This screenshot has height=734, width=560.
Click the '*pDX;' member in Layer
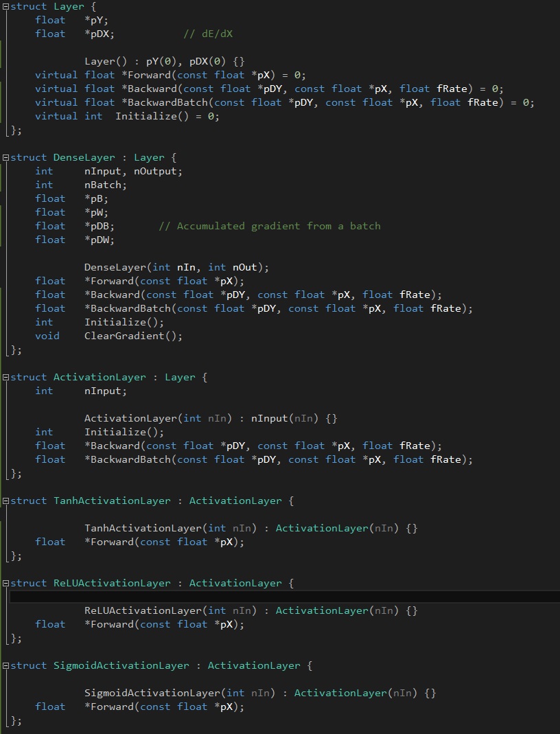100,34
